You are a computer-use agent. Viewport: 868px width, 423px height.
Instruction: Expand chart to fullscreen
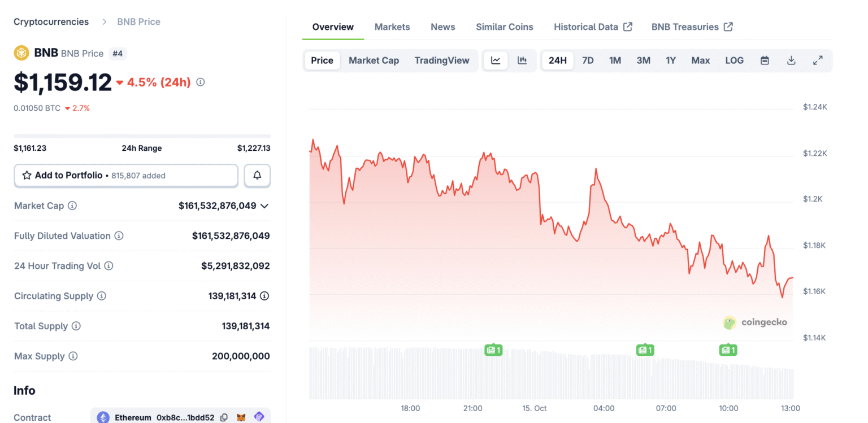tap(818, 60)
